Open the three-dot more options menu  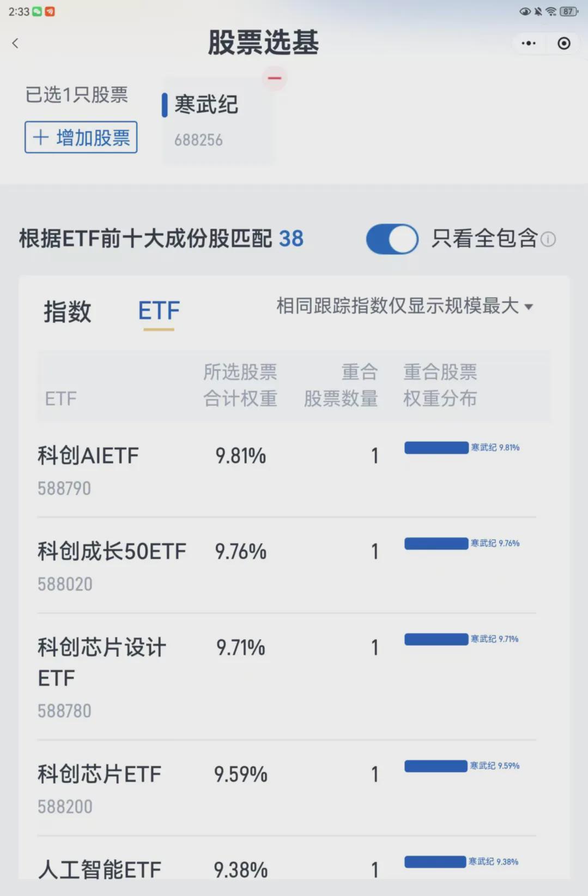[x=528, y=43]
